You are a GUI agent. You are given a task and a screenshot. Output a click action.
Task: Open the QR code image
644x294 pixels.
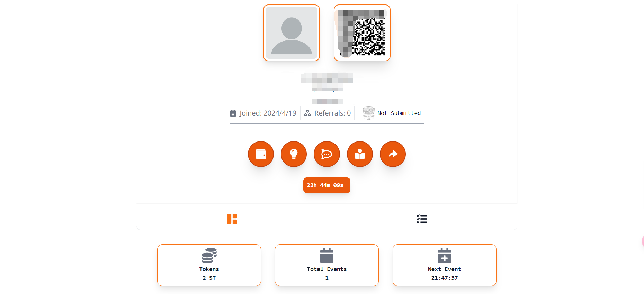coord(362,33)
